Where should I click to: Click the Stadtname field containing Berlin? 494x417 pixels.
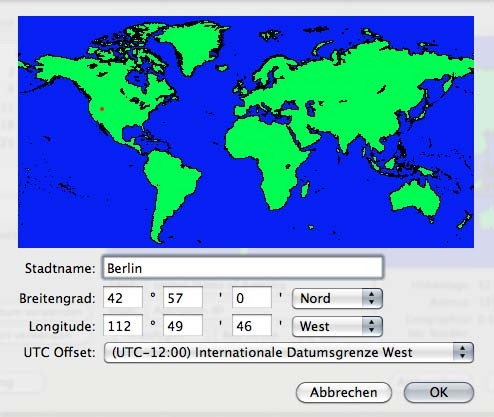243,268
